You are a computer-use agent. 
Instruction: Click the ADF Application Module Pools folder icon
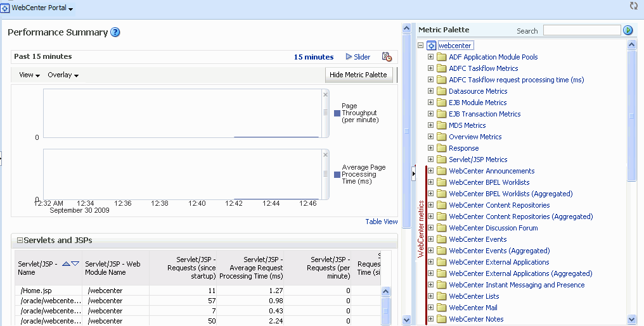coord(442,57)
